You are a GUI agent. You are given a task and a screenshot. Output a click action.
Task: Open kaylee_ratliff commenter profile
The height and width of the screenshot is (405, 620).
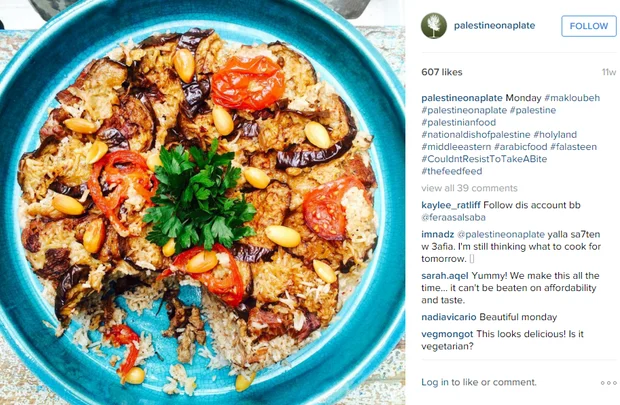point(451,205)
